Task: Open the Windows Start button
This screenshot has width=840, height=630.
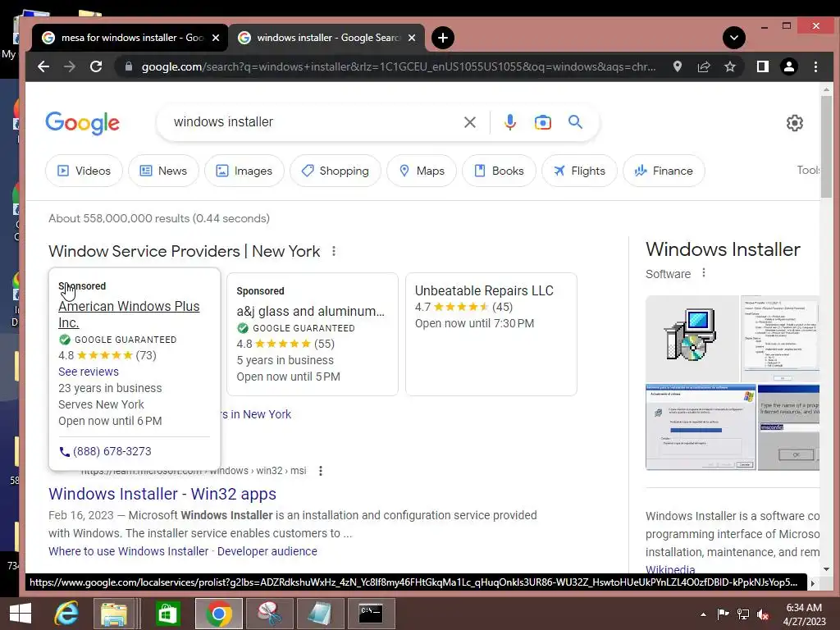Action: pos(21,614)
